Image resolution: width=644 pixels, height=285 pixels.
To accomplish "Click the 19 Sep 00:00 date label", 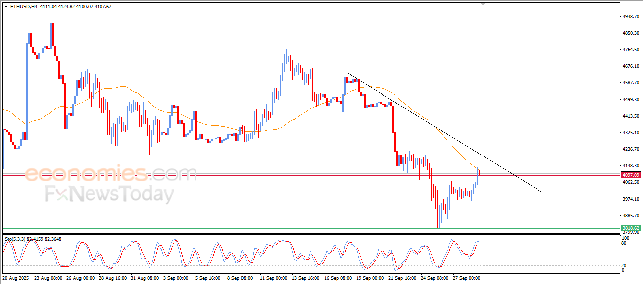I will click(x=370, y=277).
